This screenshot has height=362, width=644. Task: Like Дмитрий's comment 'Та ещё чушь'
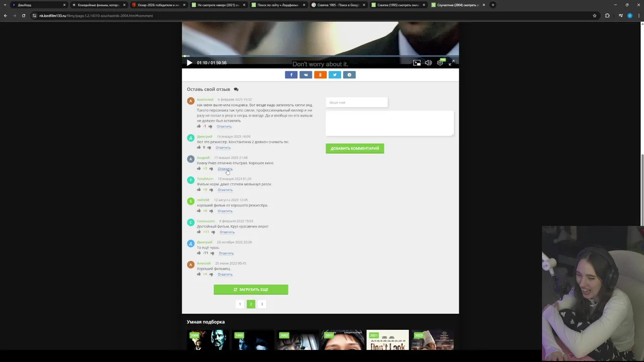[199, 253]
